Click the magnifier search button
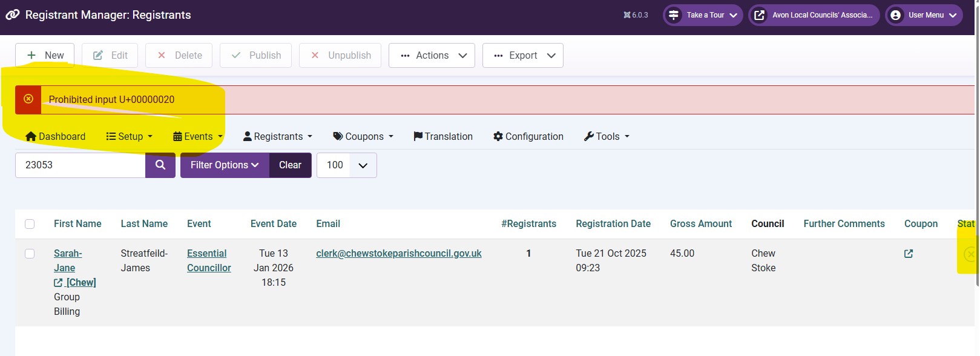Viewport: 980px width, 356px height. pyautogui.click(x=160, y=165)
